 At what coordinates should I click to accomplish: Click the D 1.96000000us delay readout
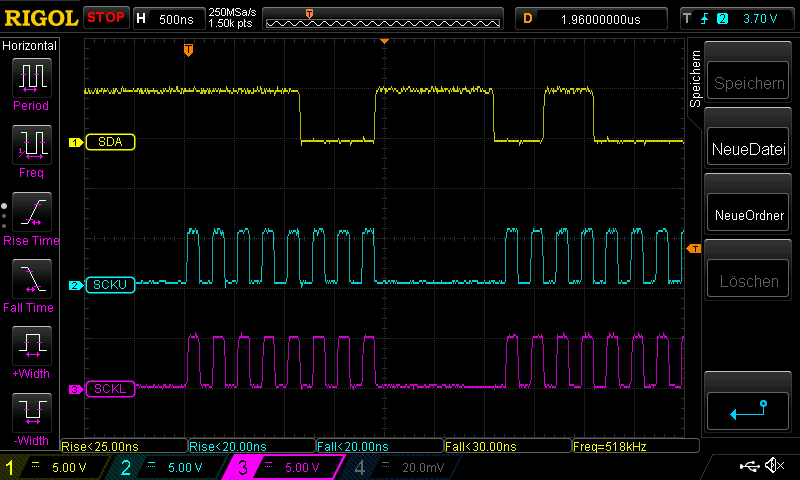(x=591, y=19)
